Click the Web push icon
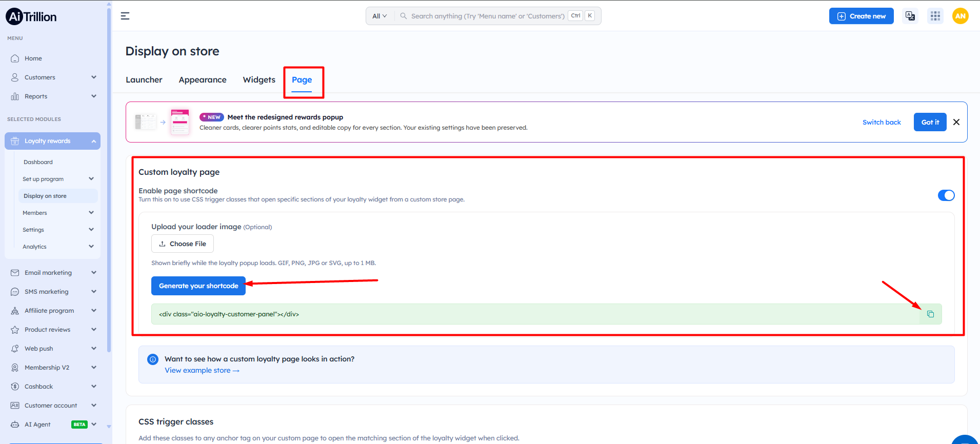 pos(15,349)
